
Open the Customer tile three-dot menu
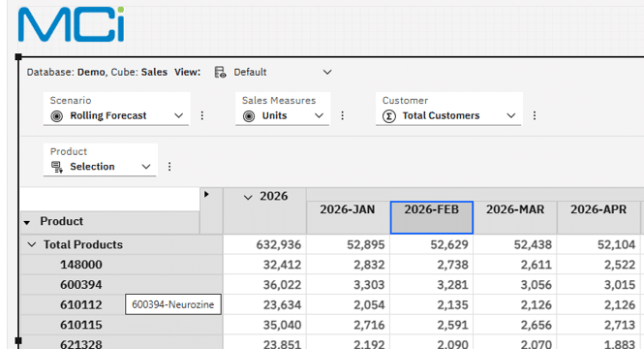coord(535,115)
